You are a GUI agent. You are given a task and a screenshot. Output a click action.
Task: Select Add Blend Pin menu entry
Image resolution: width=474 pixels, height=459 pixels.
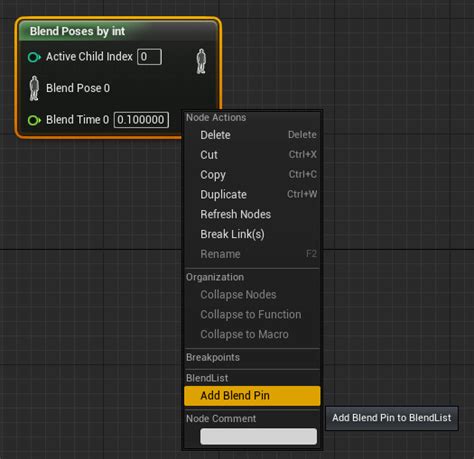tap(252, 396)
